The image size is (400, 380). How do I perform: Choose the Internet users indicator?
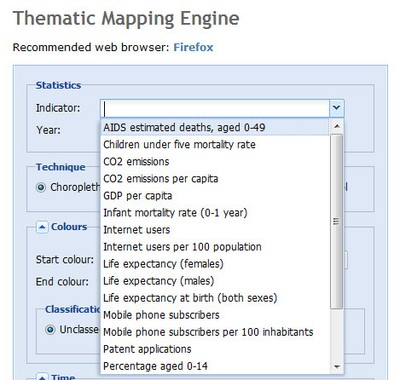[215, 229]
